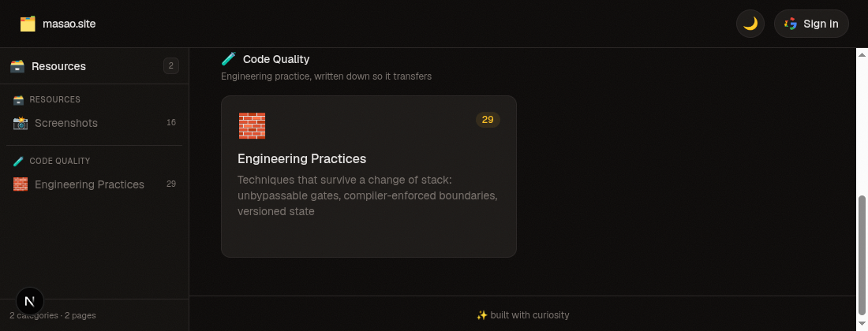This screenshot has width=868, height=331.
Task: Click the camera icon next to Screenshots
Action: tap(21, 123)
